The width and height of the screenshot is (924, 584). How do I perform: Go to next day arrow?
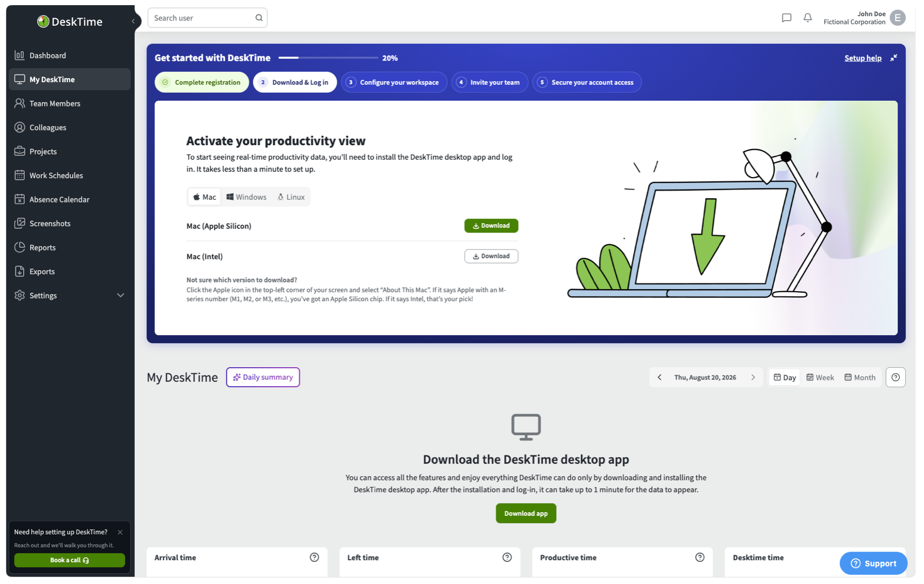point(753,377)
